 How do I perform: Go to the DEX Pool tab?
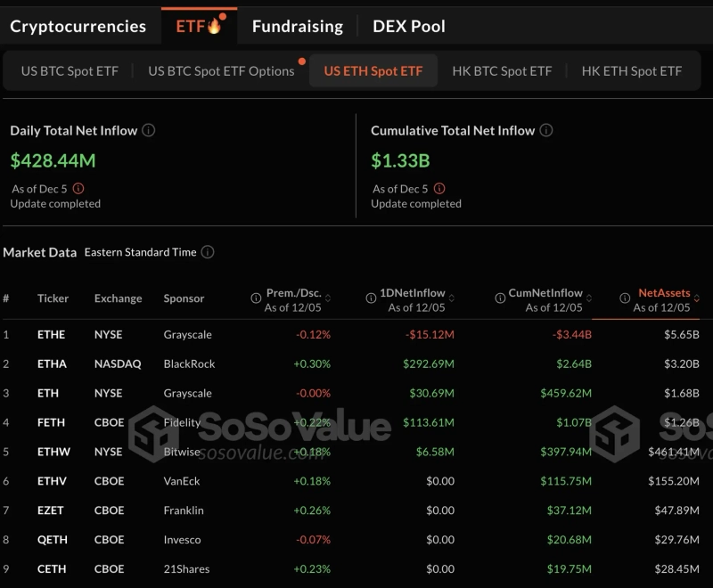(x=409, y=26)
